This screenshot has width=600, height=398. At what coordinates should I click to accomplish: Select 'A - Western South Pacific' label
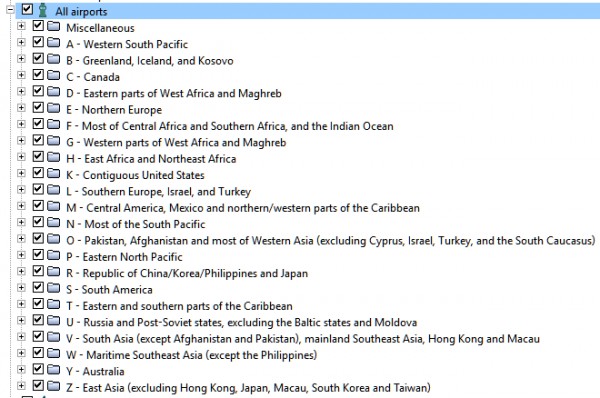(127, 44)
